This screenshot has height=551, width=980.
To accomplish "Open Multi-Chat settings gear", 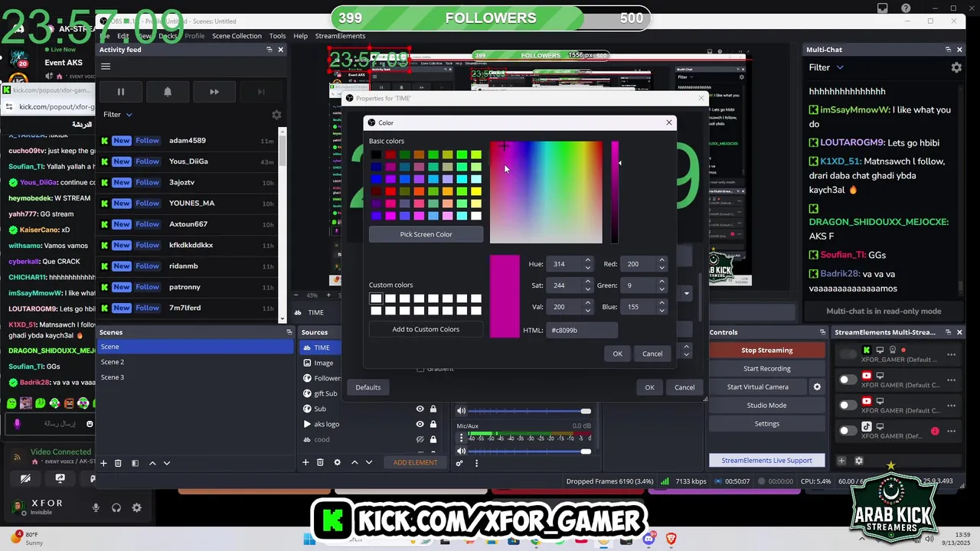I will (x=956, y=67).
